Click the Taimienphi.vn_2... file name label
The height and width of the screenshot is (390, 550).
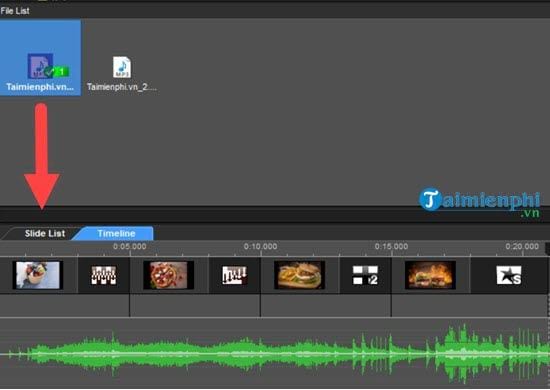coord(122,87)
